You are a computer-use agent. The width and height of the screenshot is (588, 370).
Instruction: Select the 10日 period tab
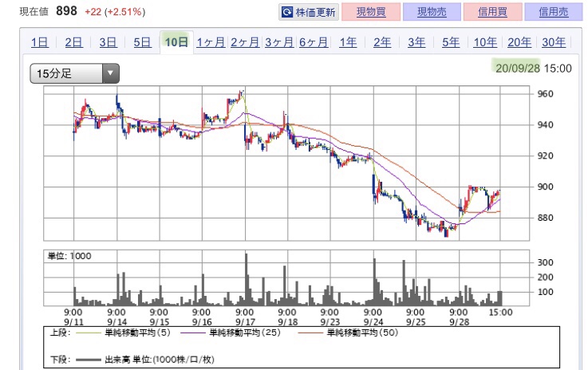(x=176, y=42)
